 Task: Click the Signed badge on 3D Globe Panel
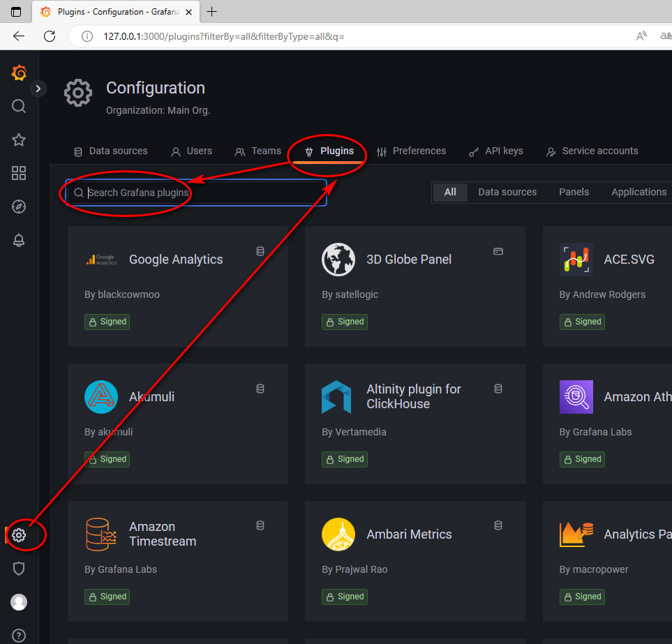(345, 322)
